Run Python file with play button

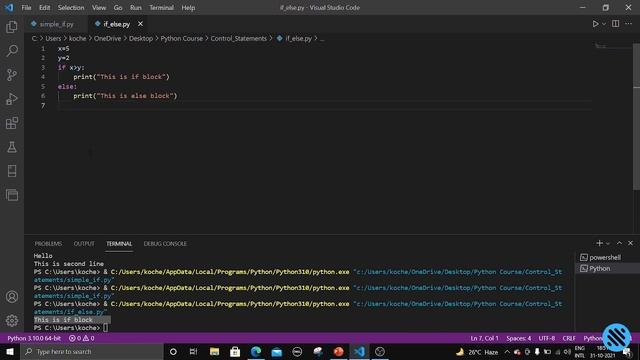point(595,24)
